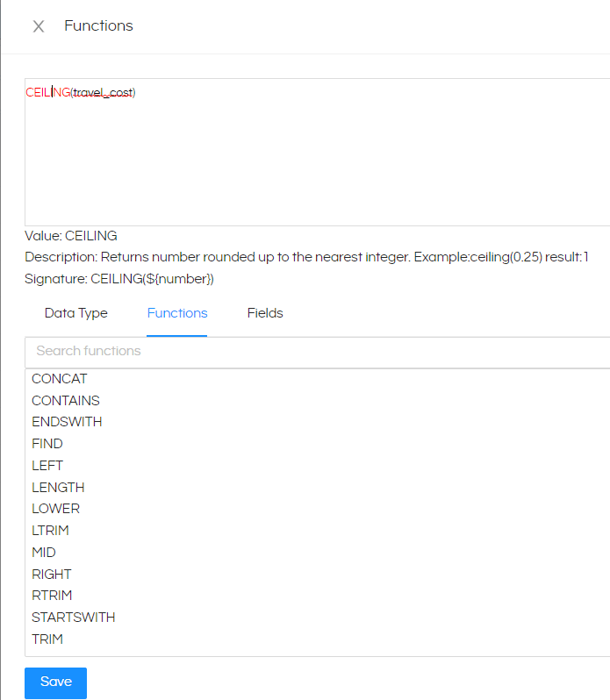The image size is (610, 700).
Task: Choose the LTRIM function
Action: pos(50,531)
